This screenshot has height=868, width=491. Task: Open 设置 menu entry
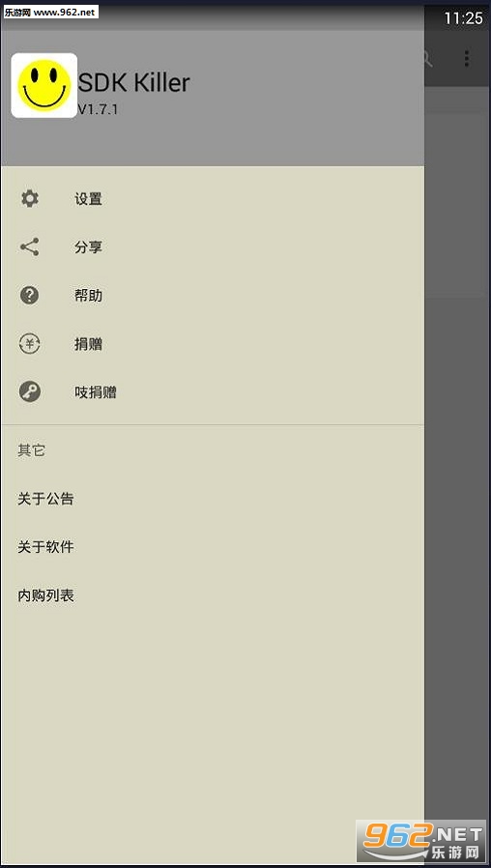213,199
